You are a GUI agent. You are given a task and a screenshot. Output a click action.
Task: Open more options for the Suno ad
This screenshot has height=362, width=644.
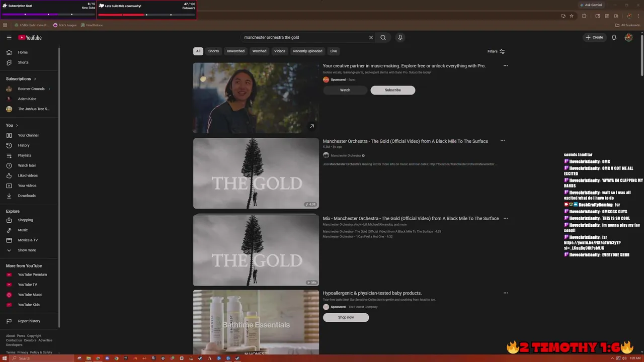[506, 66]
